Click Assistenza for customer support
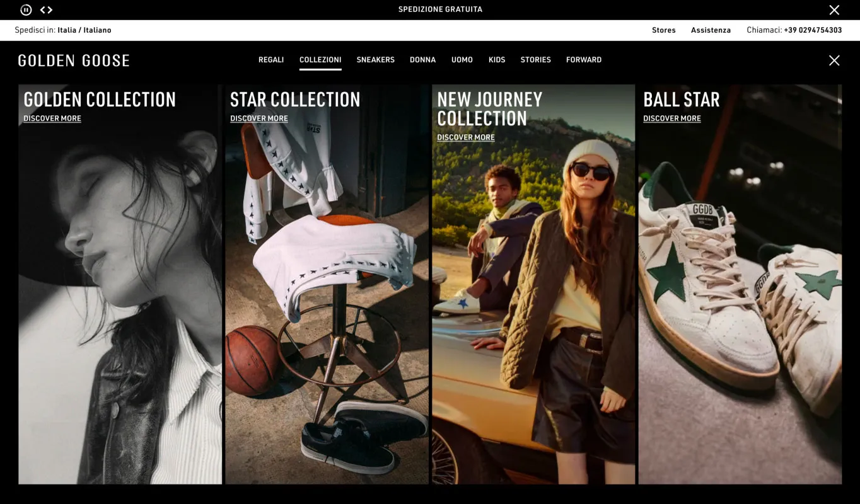 [x=711, y=30]
